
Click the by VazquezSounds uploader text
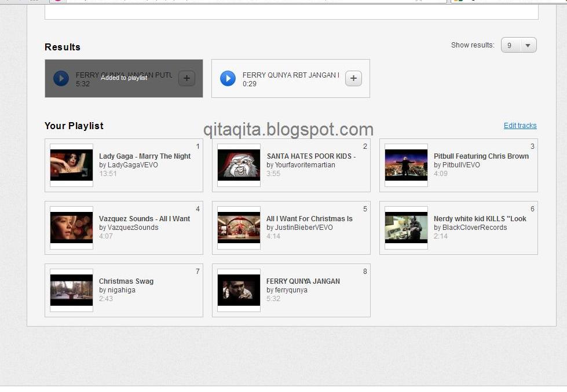[x=129, y=228]
